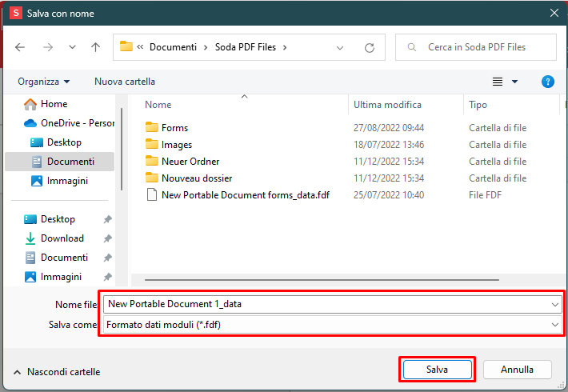This screenshot has width=568, height=392.
Task: Select New Portable Document forms_data.fdf file
Action: point(246,195)
